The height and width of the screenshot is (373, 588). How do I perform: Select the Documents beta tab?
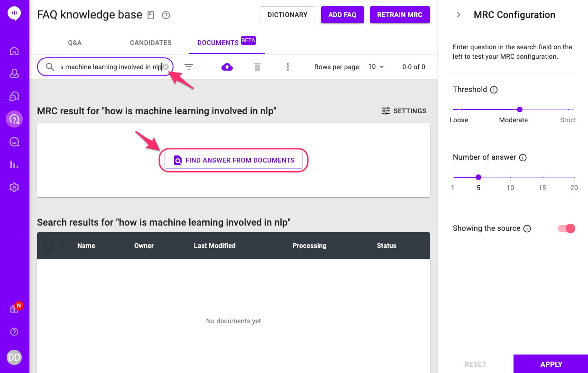(x=227, y=42)
